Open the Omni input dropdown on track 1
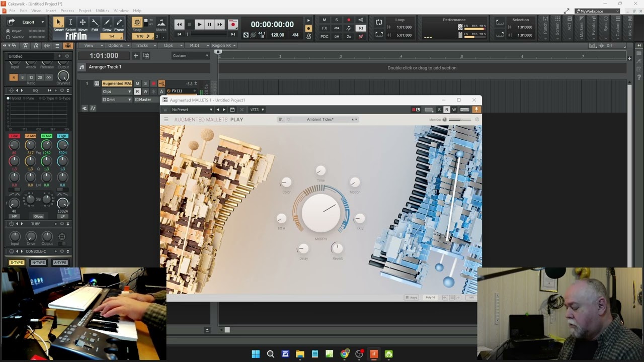Viewport: 644px width, 362px height. (x=117, y=100)
